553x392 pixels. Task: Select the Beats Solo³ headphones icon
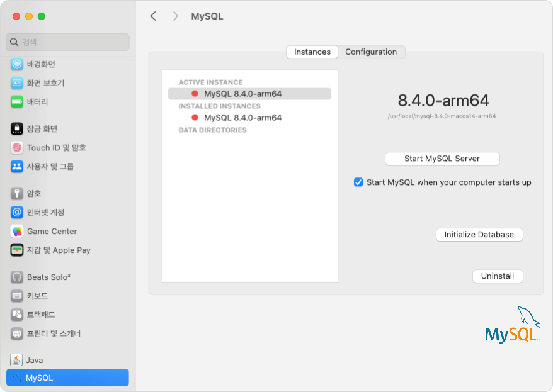click(x=17, y=277)
